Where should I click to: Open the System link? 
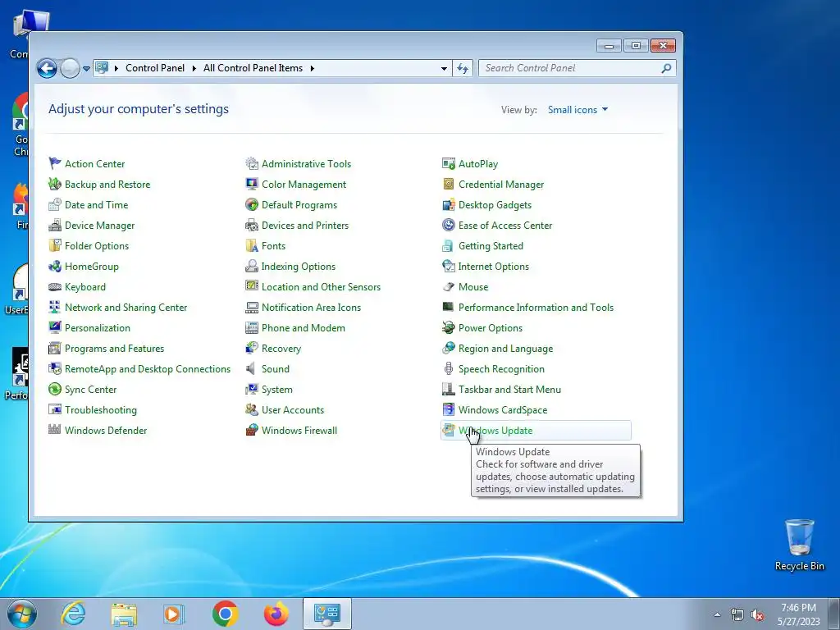(x=277, y=390)
